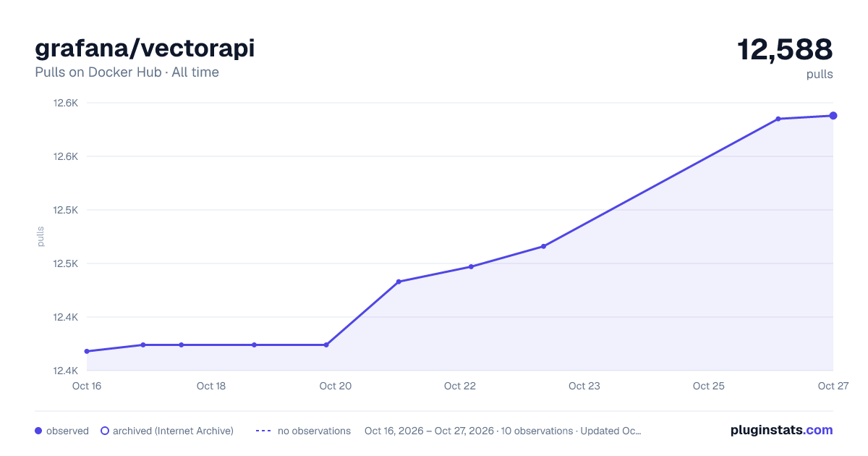
Task: Click the 12,588 total pulls figure
Action: click(x=785, y=49)
